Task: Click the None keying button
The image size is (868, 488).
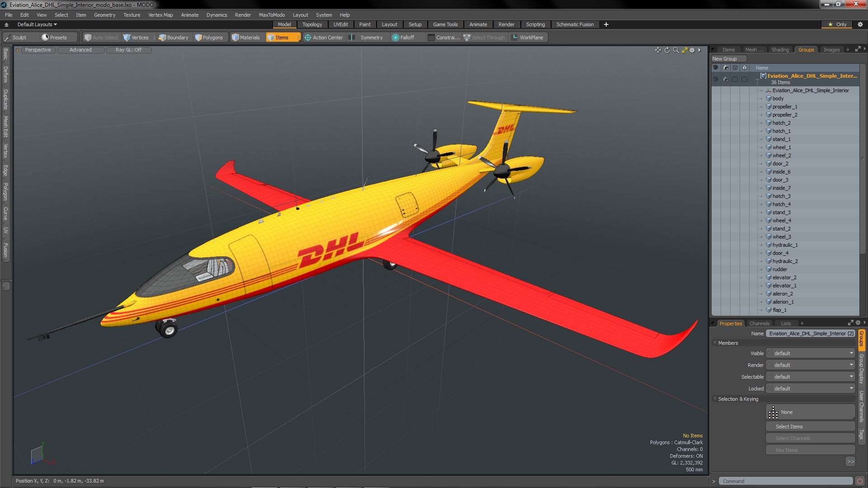Action: 810,412
